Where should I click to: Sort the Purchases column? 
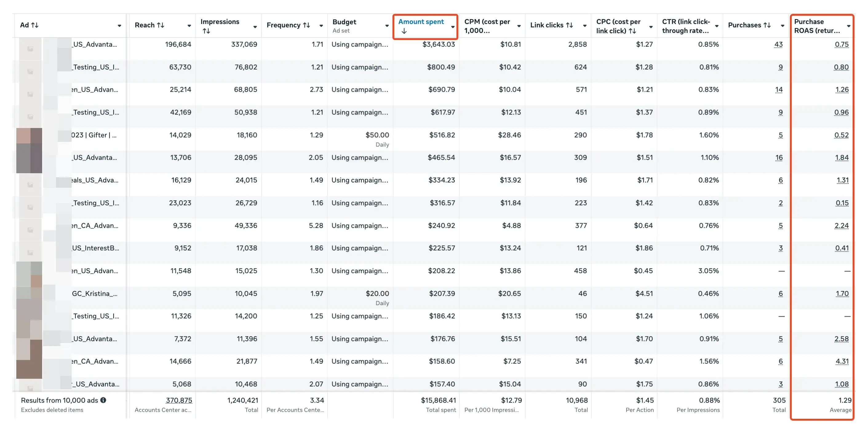[767, 25]
